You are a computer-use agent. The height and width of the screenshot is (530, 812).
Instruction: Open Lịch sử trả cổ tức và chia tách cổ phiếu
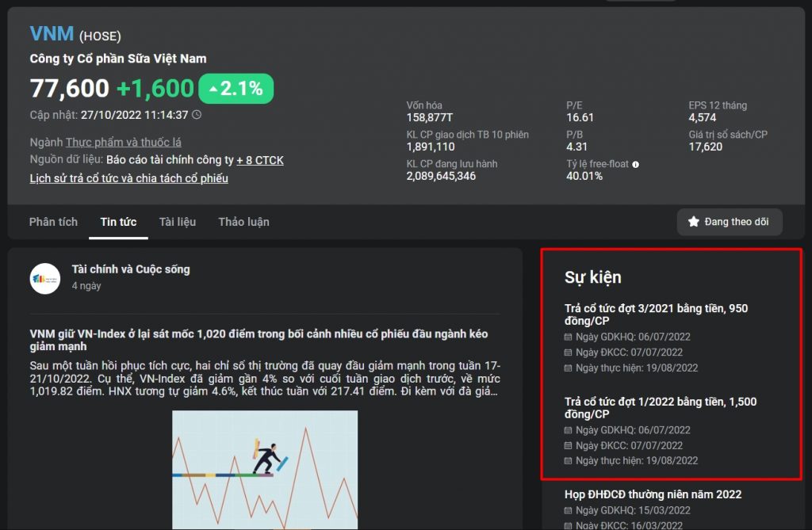tap(128, 178)
